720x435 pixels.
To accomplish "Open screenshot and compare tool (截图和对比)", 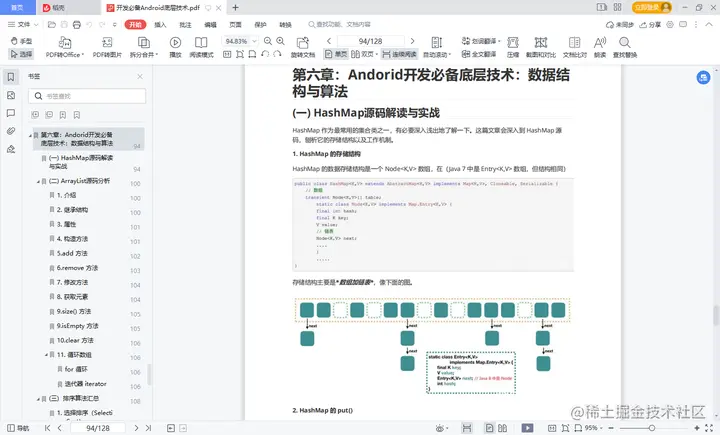I will pyautogui.click(x=540, y=47).
